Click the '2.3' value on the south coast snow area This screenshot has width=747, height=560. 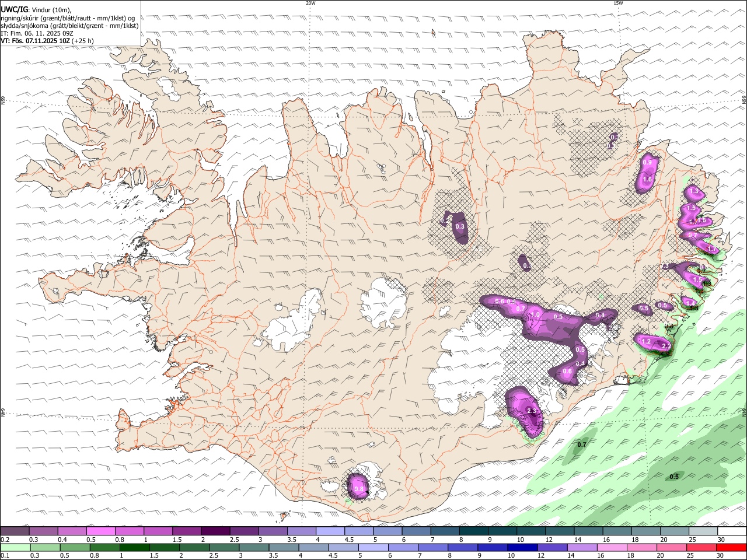tap(532, 411)
